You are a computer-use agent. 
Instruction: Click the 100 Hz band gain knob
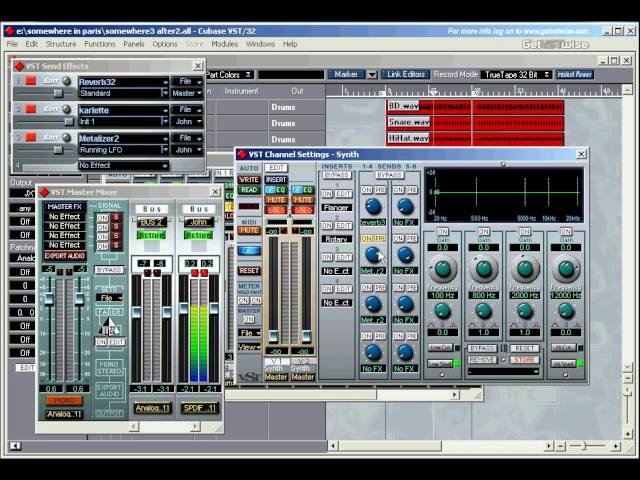pos(442,269)
